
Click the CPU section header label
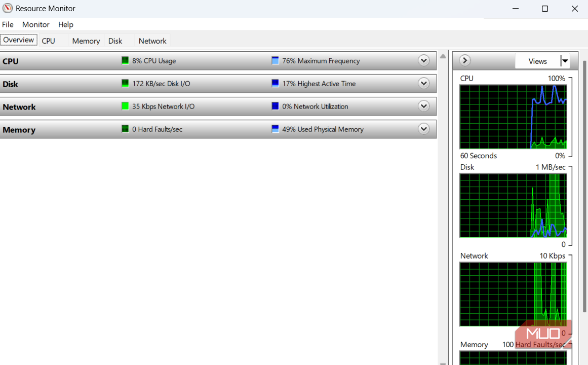pos(11,61)
